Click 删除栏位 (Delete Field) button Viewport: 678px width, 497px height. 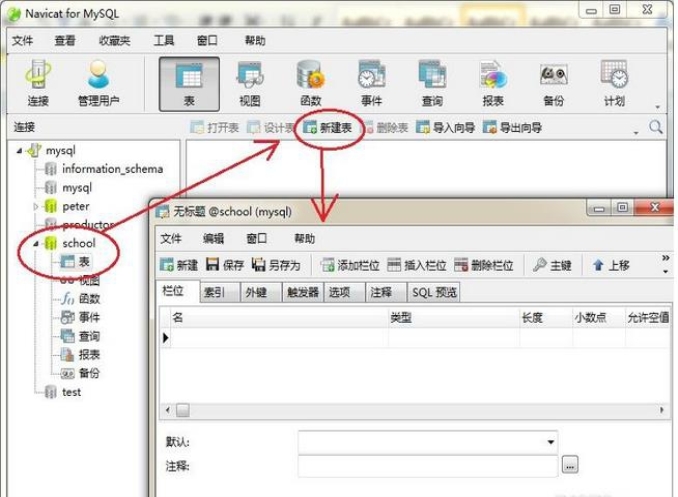coord(484,265)
